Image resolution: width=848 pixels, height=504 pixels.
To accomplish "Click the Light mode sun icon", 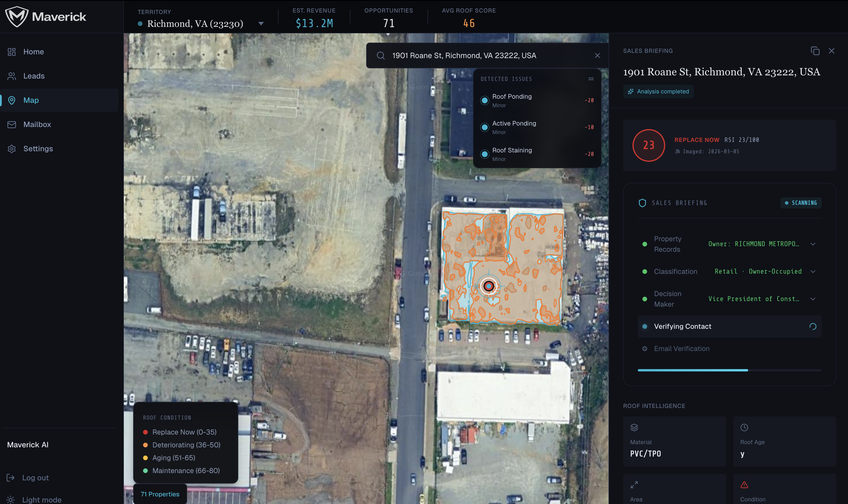I will [x=11, y=500].
